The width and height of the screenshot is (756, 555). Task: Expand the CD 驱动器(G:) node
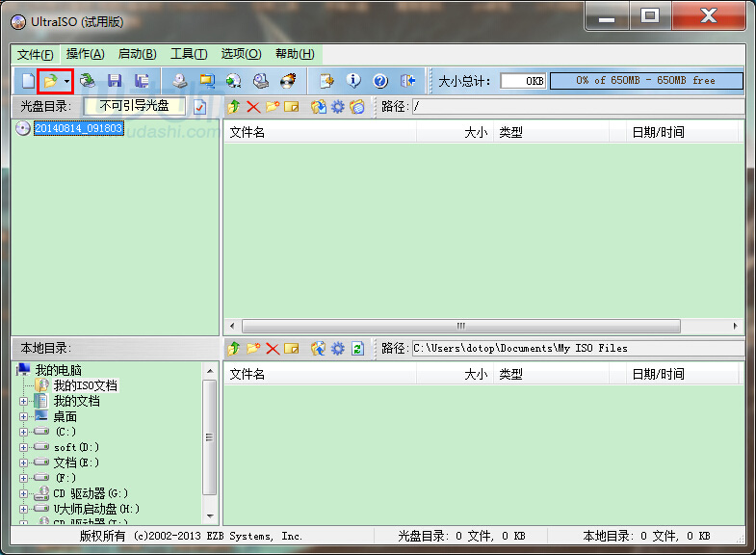click(23, 493)
